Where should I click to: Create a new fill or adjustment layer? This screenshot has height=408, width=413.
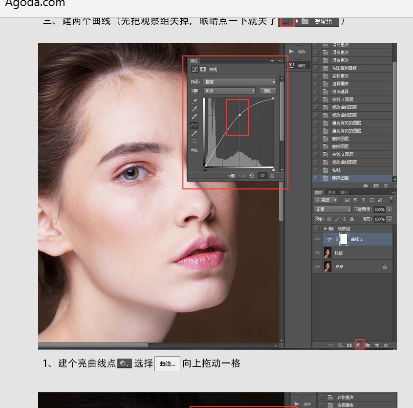[359, 345]
